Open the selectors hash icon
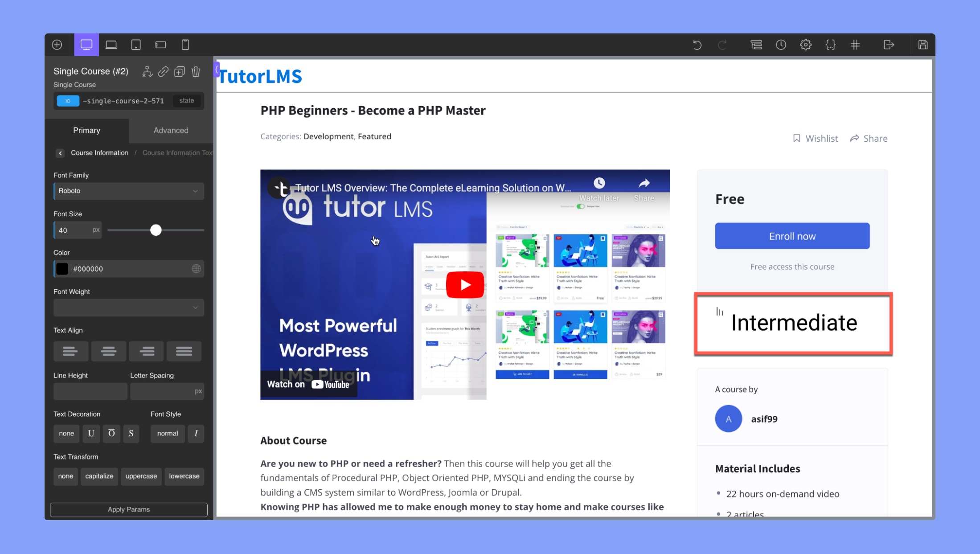The width and height of the screenshot is (980, 554). (x=855, y=45)
